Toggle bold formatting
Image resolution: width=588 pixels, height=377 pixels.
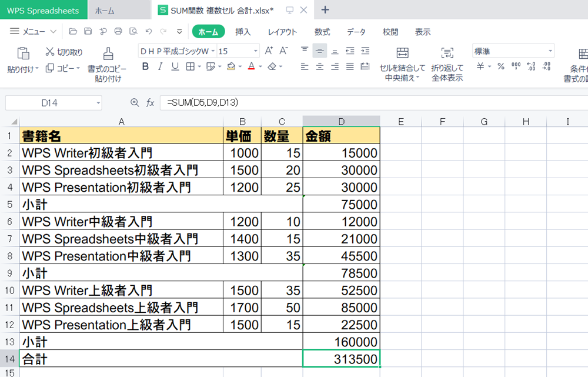(x=145, y=66)
